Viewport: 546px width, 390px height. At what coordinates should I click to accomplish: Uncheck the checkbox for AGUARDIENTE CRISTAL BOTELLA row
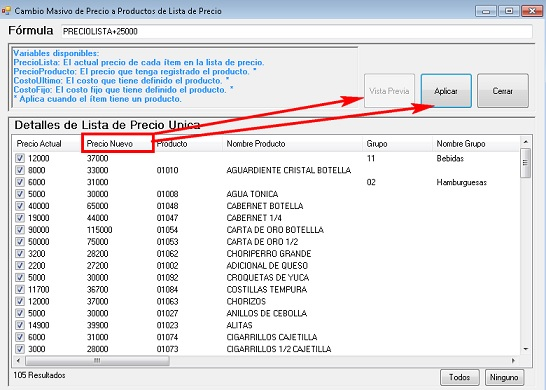tap(20, 170)
